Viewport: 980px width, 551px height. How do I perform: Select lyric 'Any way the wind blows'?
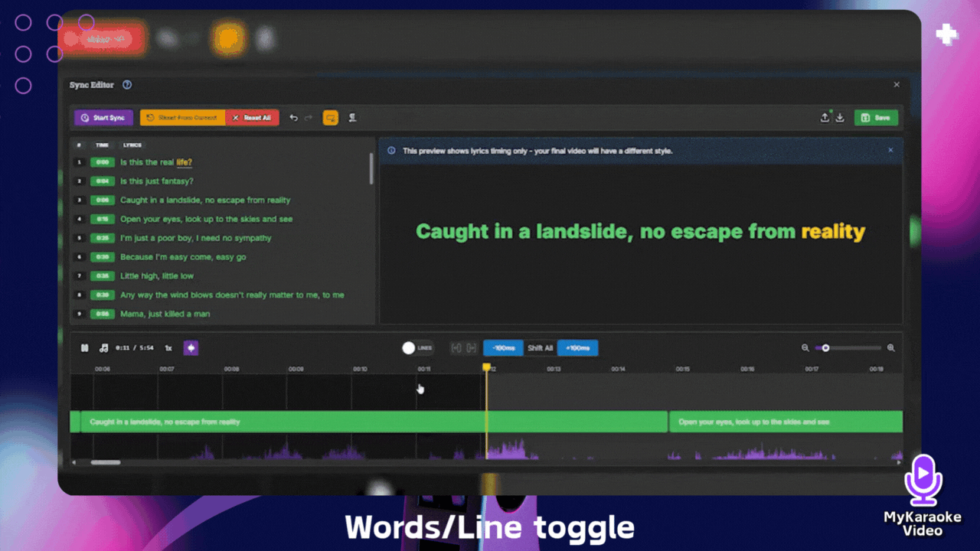[232, 295]
